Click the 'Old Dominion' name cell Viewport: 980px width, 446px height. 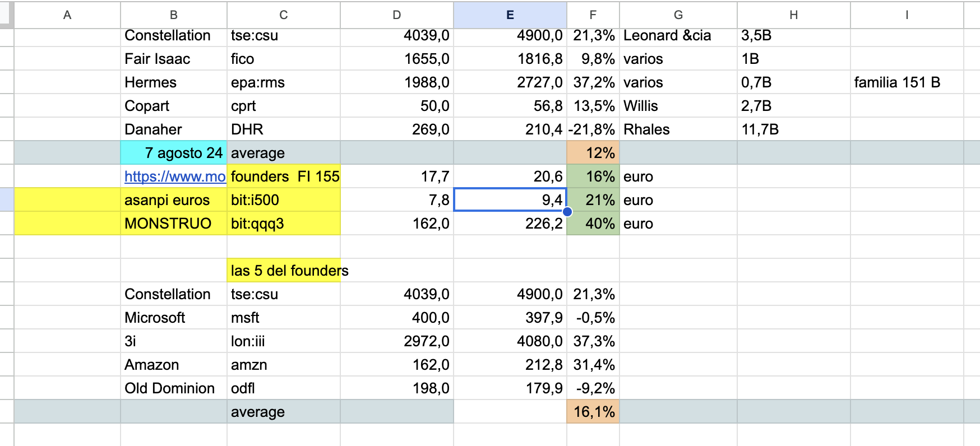[x=174, y=388]
